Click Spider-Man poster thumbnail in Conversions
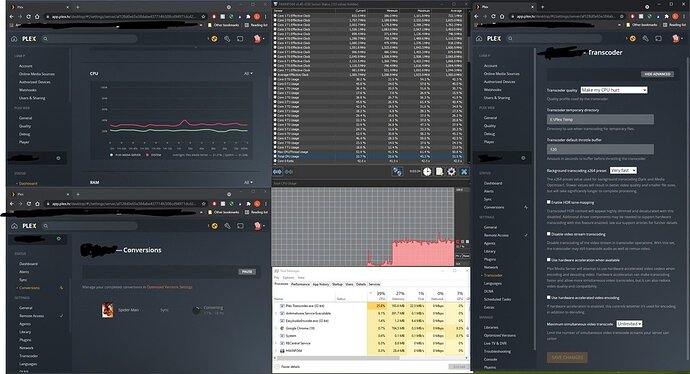The width and height of the screenshot is (690, 374). coord(107,310)
